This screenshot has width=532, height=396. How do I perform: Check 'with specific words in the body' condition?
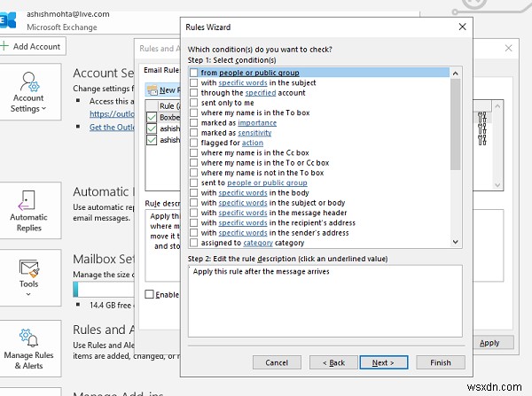click(193, 192)
